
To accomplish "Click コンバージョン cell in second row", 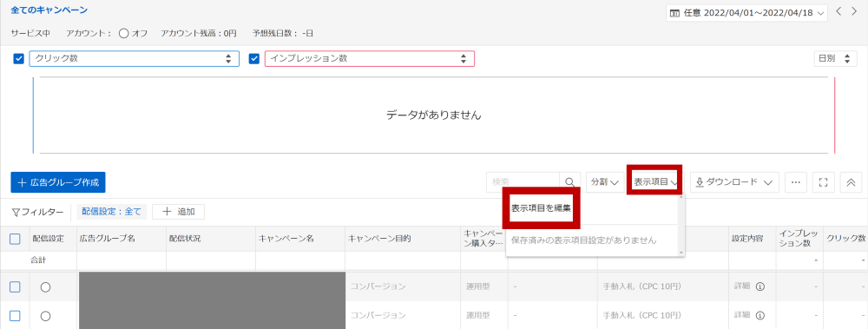I will (x=378, y=315).
